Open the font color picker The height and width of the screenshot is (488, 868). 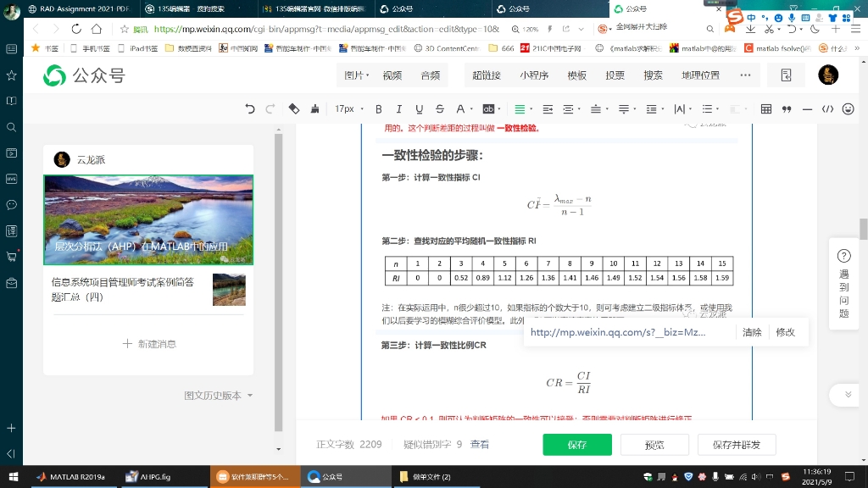459,108
